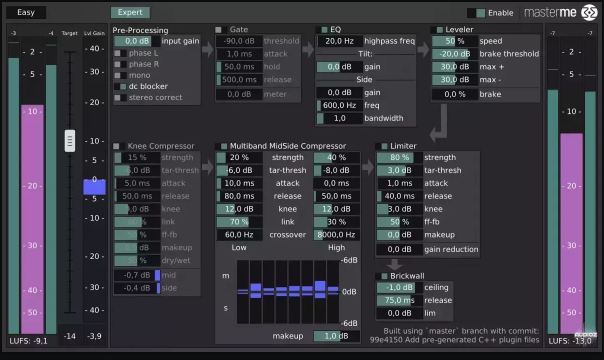Viewport: 604px width, 360px height.
Task: Click the Brickwall release 75,0 ms slider
Action: click(399, 300)
